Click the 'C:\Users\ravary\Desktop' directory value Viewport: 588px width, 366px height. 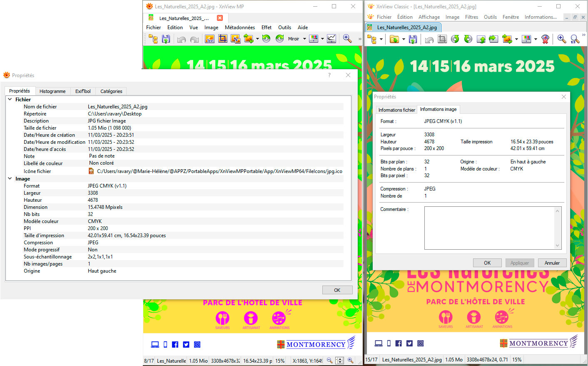pyautogui.click(x=115, y=114)
